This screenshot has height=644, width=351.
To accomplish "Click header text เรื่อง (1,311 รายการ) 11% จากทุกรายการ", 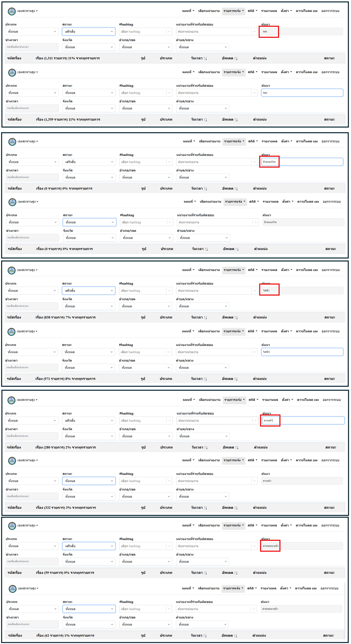I will 67,58.
